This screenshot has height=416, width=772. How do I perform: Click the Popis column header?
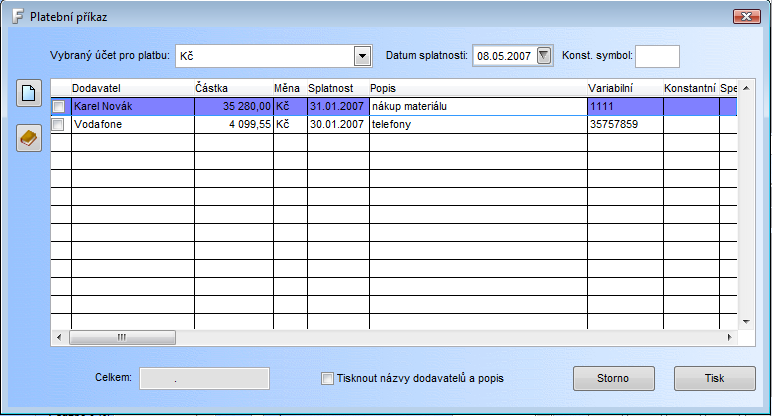[478, 88]
